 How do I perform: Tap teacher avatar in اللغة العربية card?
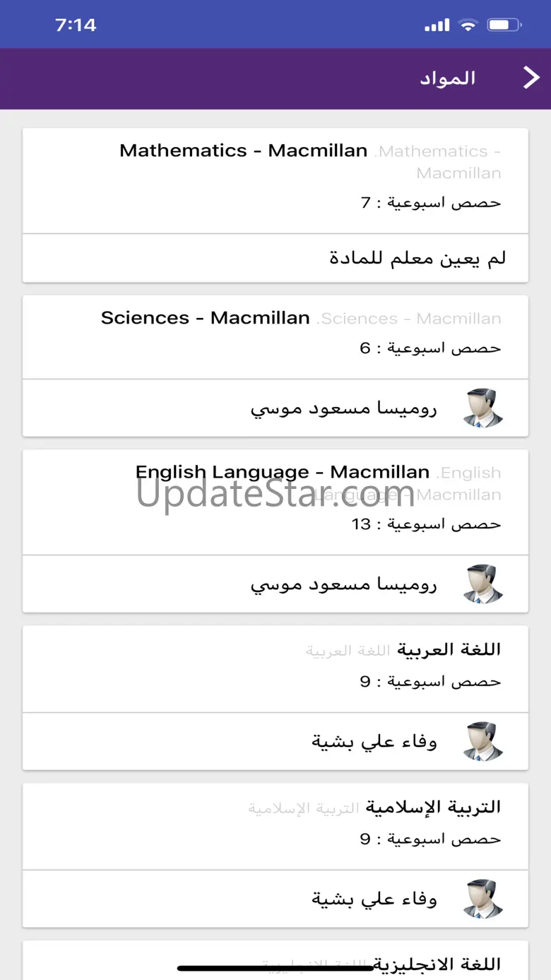(x=482, y=742)
